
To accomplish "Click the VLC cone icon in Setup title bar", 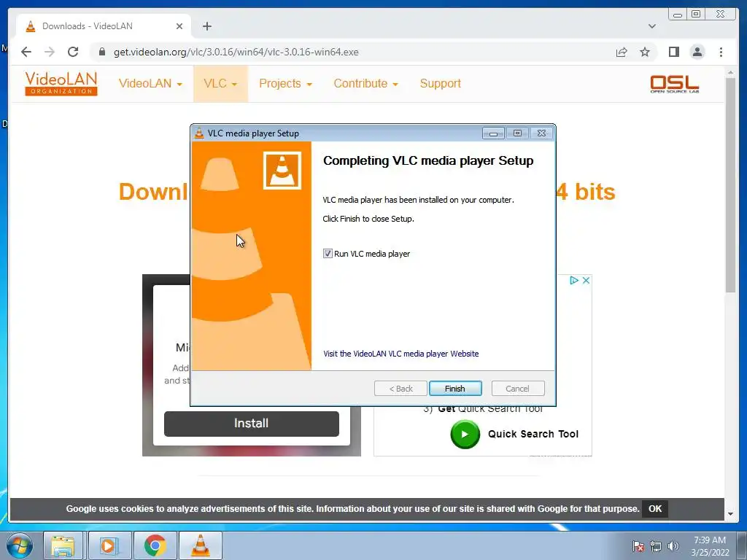I will click(x=199, y=133).
